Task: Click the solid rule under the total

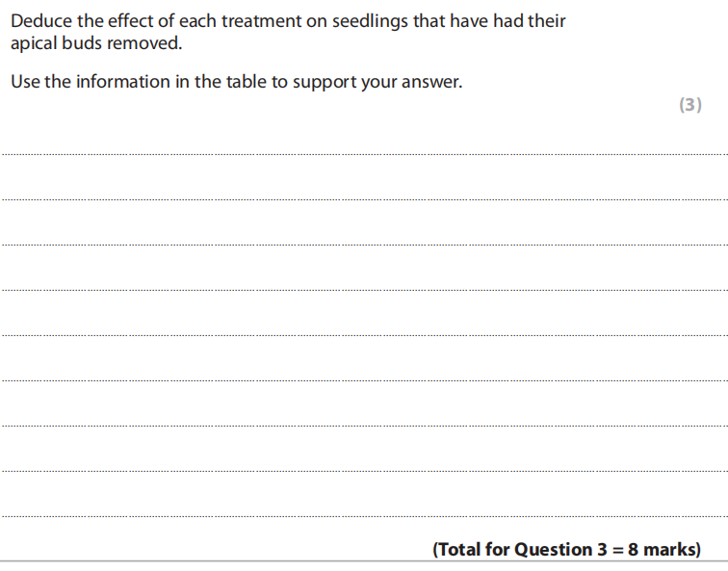Action: tap(364, 561)
